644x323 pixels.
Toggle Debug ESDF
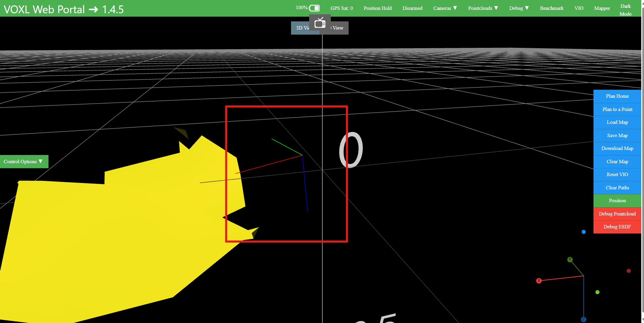pos(617,227)
